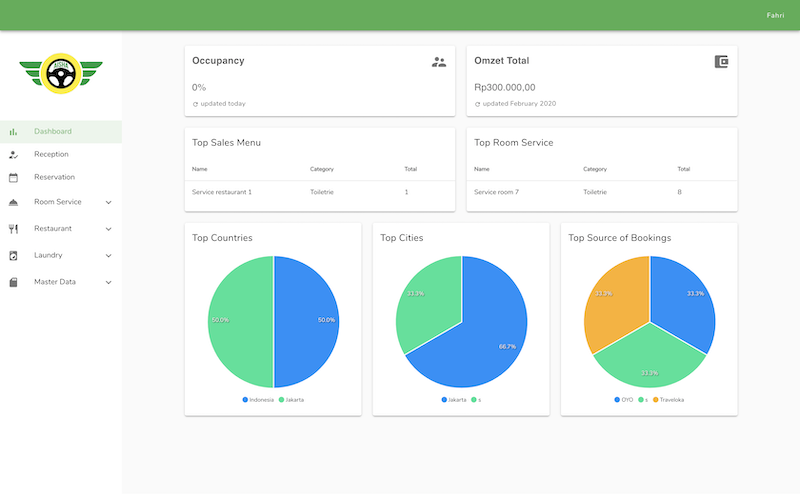Click the Dashboard bar chart icon
Viewport: 800px width, 500px height.
tap(13, 131)
